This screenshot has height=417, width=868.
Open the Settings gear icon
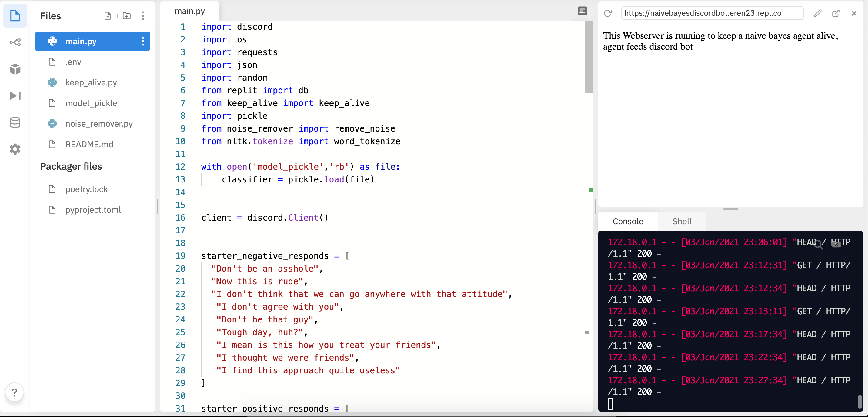click(15, 149)
